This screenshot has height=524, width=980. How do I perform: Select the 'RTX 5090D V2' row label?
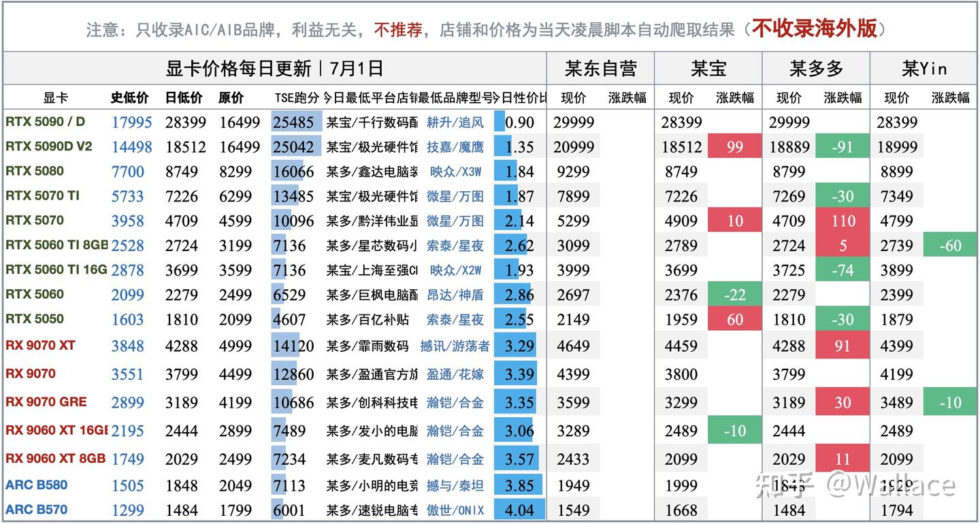click(49, 146)
